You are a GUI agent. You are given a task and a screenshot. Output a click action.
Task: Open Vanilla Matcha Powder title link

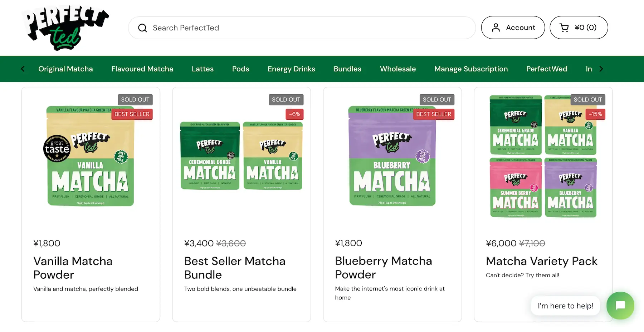(x=73, y=268)
